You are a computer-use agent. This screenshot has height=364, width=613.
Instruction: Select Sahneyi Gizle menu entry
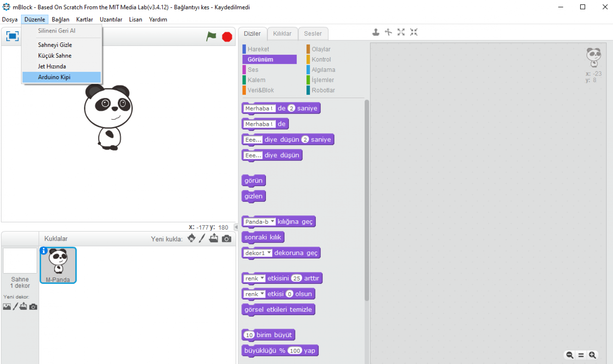click(x=62, y=45)
